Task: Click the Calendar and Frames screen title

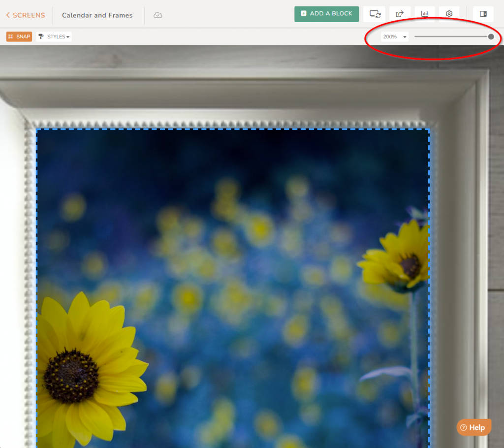Action: pos(97,15)
